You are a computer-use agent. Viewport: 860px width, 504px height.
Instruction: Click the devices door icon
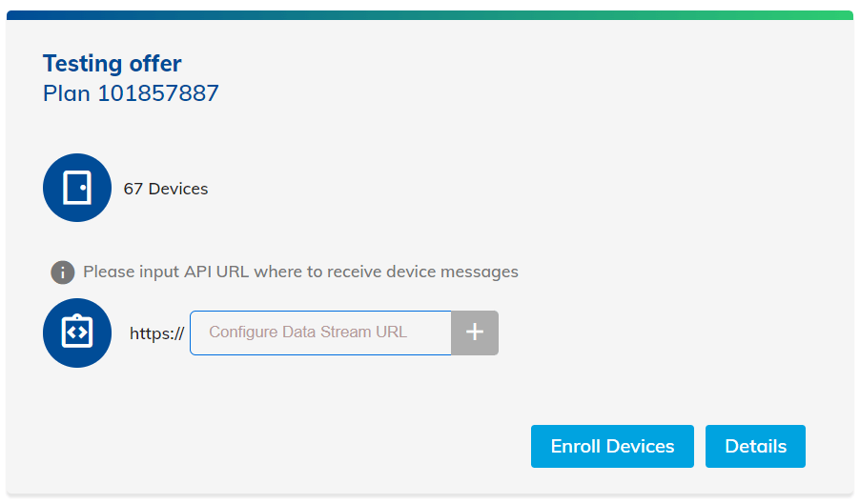tap(77, 188)
